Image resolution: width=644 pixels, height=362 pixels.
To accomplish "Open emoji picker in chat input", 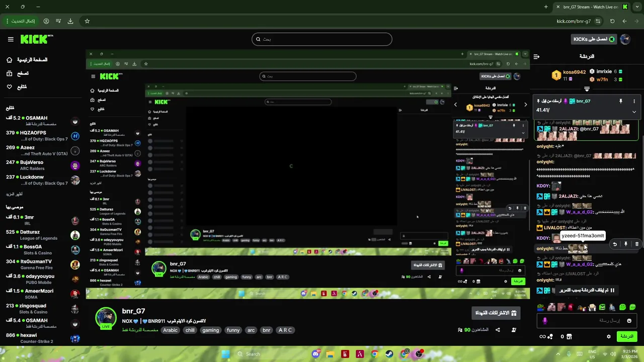I will click(629, 320).
